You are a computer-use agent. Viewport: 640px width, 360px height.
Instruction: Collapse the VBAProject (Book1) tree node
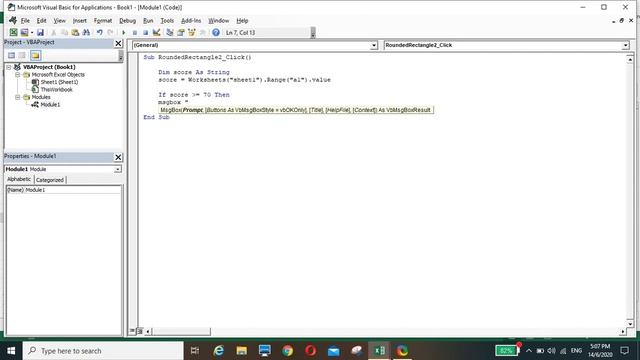[x=9, y=67]
